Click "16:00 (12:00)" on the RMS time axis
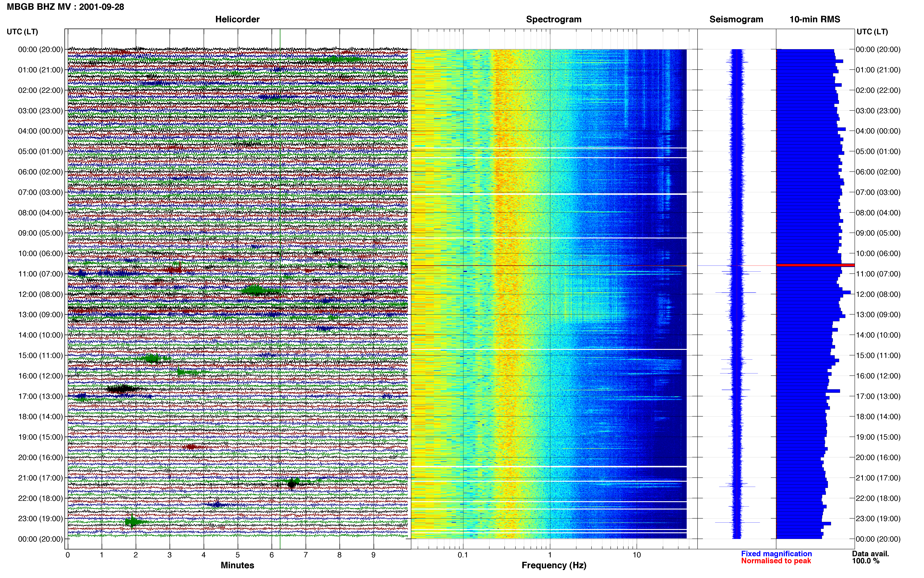 pyautogui.click(x=878, y=376)
